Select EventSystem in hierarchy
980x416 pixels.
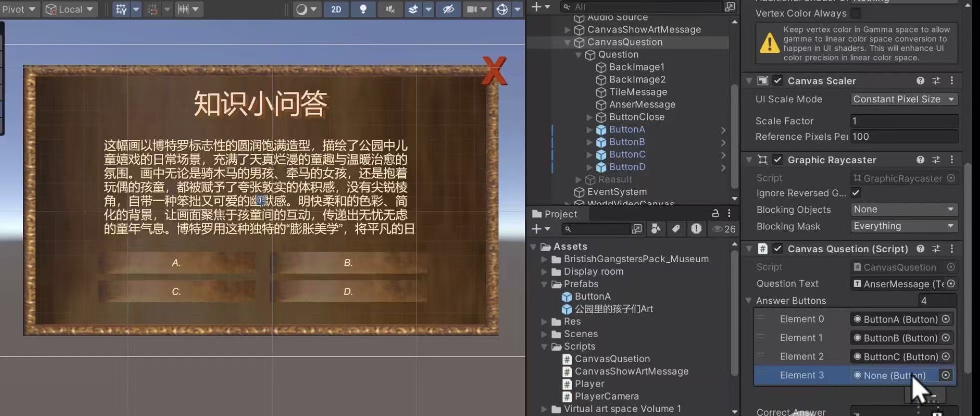[617, 192]
